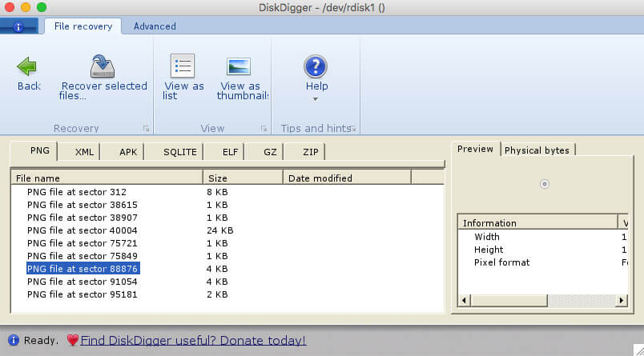This screenshot has width=644, height=356.
Task: Select PNG file at sector 95181
Action: coord(83,294)
